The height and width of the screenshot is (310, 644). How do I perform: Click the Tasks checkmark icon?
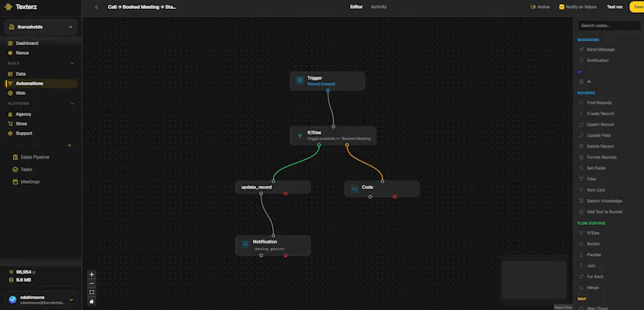tap(15, 170)
